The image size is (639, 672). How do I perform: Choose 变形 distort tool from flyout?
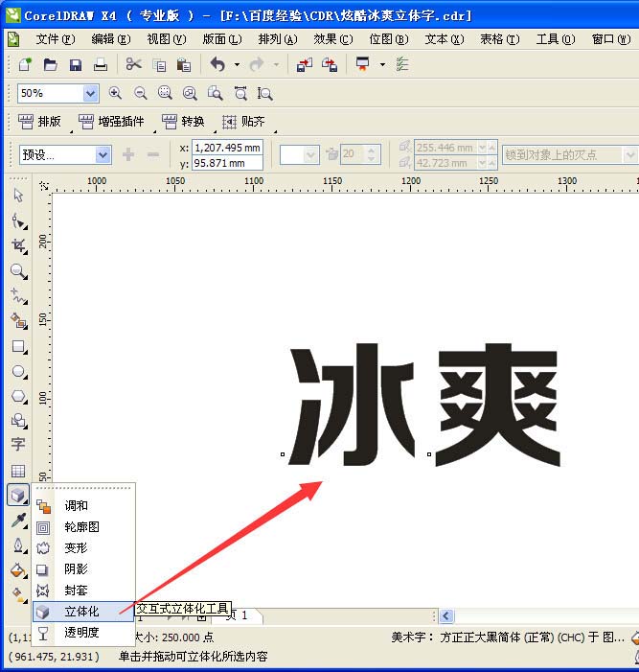click(x=83, y=548)
